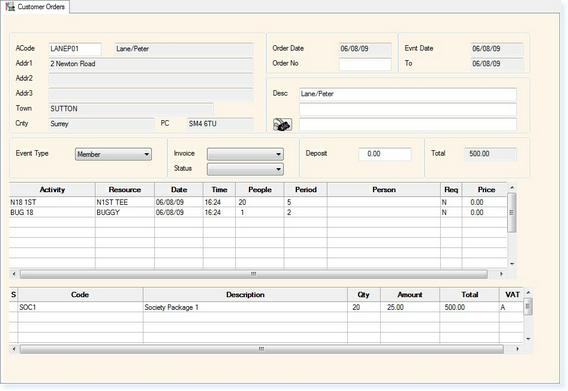Image resolution: width=568 pixels, height=391 pixels.
Task: Click the activity grid horizontal scrollbar thumb
Action: coord(254,274)
